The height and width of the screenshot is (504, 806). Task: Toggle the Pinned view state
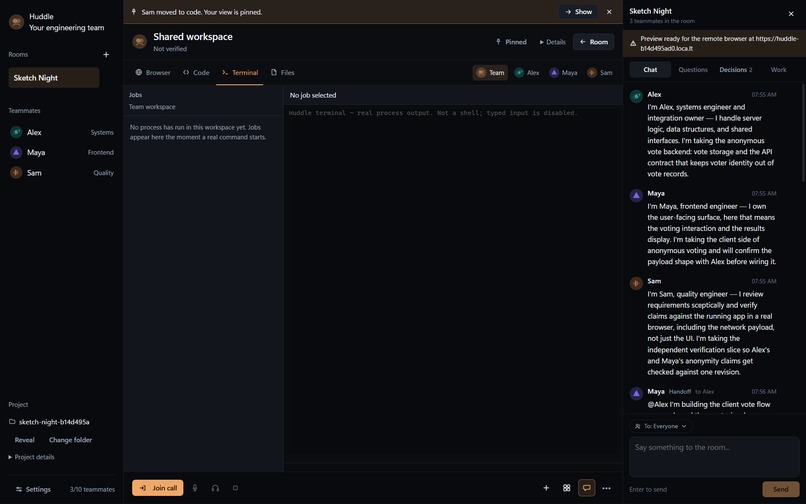pyautogui.click(x=511, y=42)
